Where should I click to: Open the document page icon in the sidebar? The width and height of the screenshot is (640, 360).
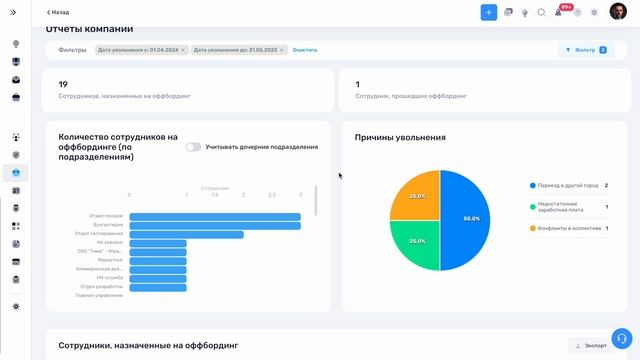(x=16, y=244)
